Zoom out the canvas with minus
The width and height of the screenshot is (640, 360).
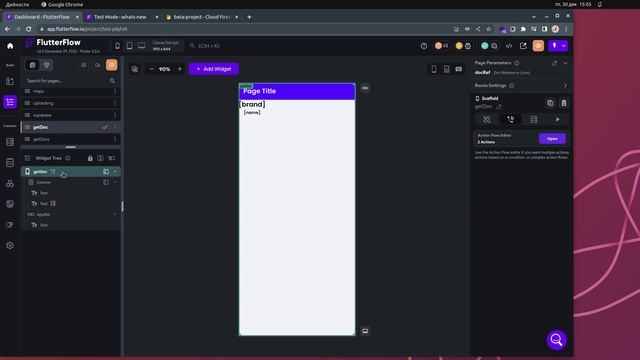152,69
